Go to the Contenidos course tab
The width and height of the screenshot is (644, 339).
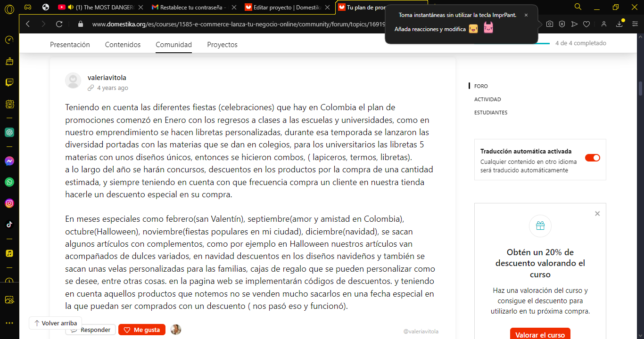pyautogui.click(x=123, y=45)
